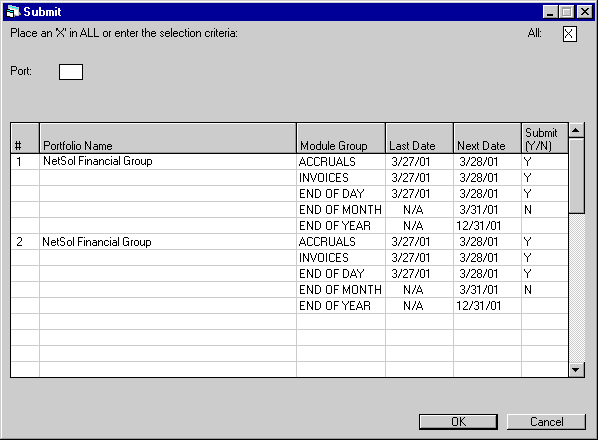Toggle the All checkbox
Screen dimensions: 598x440
569,34
